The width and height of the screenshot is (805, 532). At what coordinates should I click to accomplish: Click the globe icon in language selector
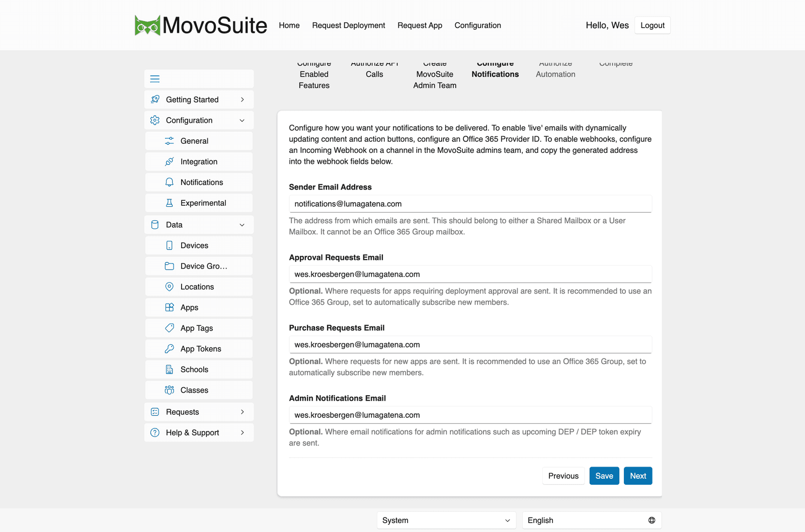[652, 520]
